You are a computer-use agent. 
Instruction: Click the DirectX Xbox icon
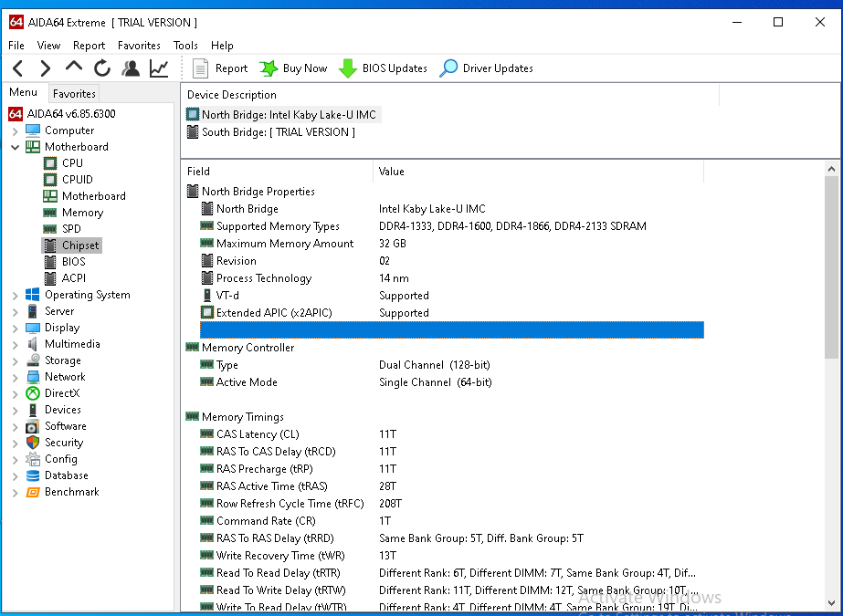[33, 393]
